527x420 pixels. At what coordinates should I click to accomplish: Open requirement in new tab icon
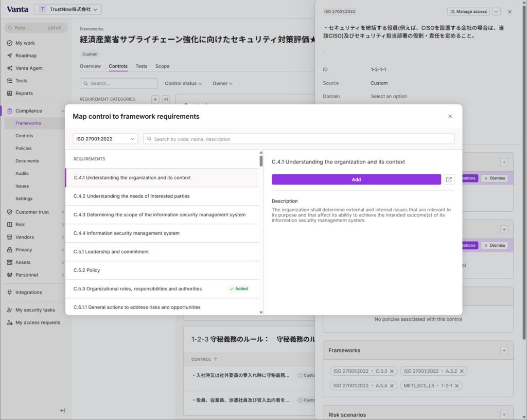pos(449,179)
